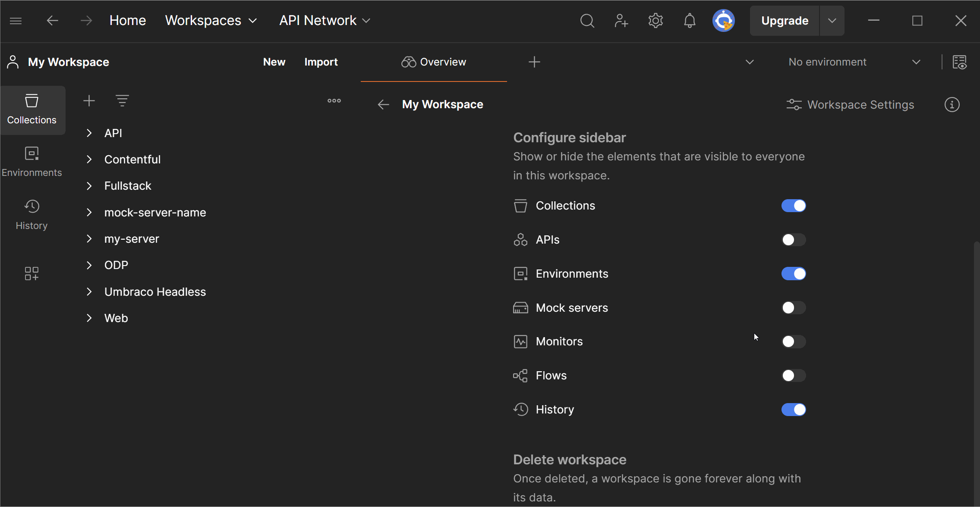Screen dimensions: 980x507
Task: Expand the Umbraco Headless collection
Action: tap(89, 292)
